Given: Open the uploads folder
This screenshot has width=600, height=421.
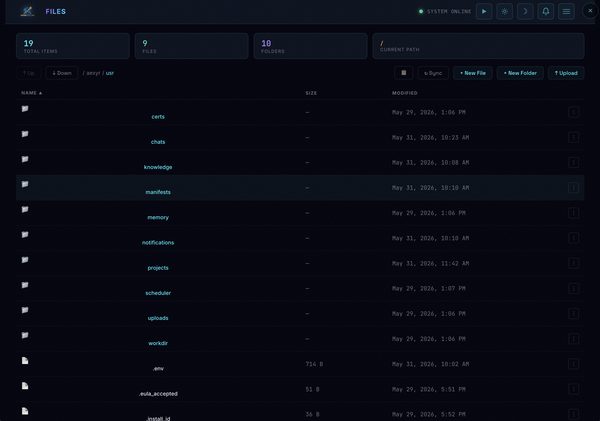Looking at the screenshot, I should click(158, 318).
